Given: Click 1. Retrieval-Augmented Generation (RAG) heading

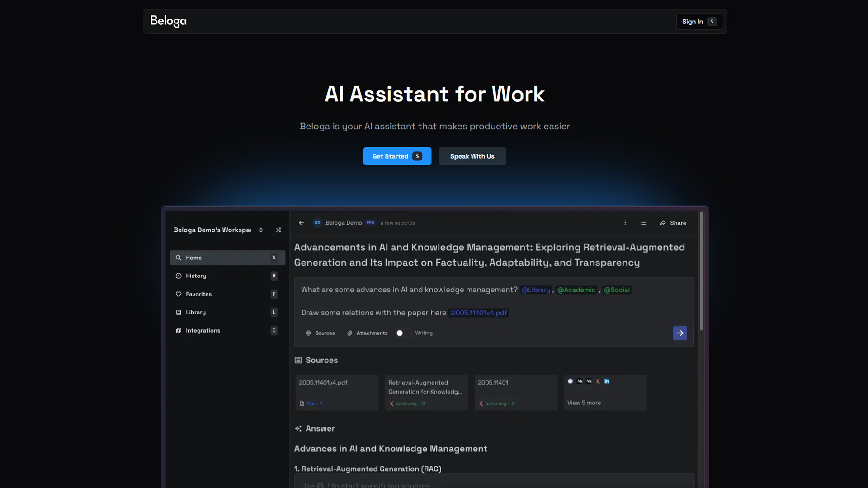Looking at the screenshot, I should point(368,469).
